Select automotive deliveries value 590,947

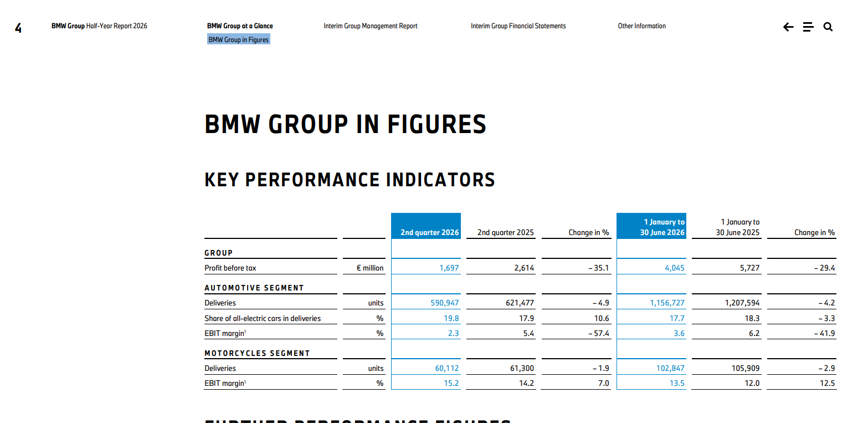click(x=445, y=303)
